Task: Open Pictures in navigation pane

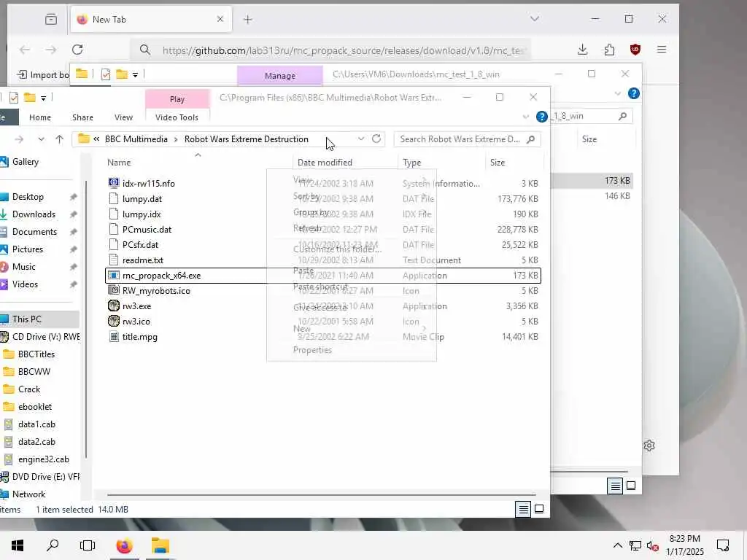Action: coord(28,249)
